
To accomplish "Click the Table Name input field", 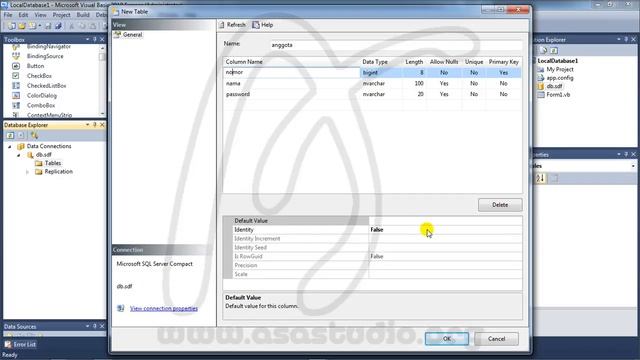I will [x=396, y=45].
